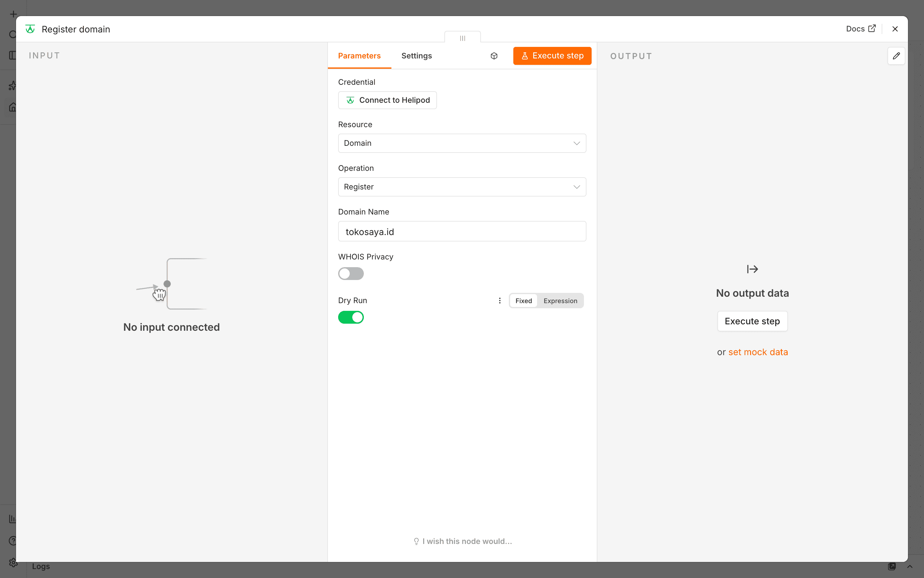Click the plus icon in sidebar
Image resolution: width=924 pixels, height=578 pixels.
coord(13,14)
